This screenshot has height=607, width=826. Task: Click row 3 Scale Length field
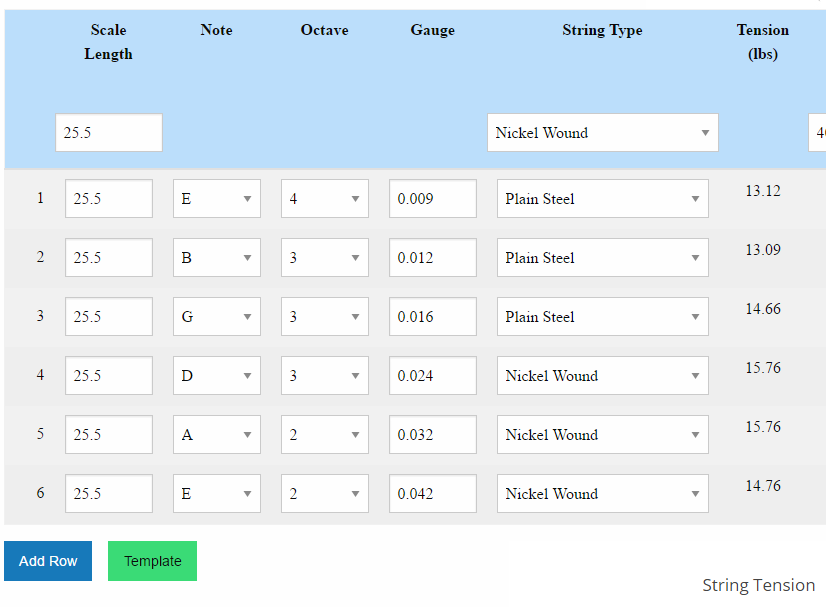point(108,317)
